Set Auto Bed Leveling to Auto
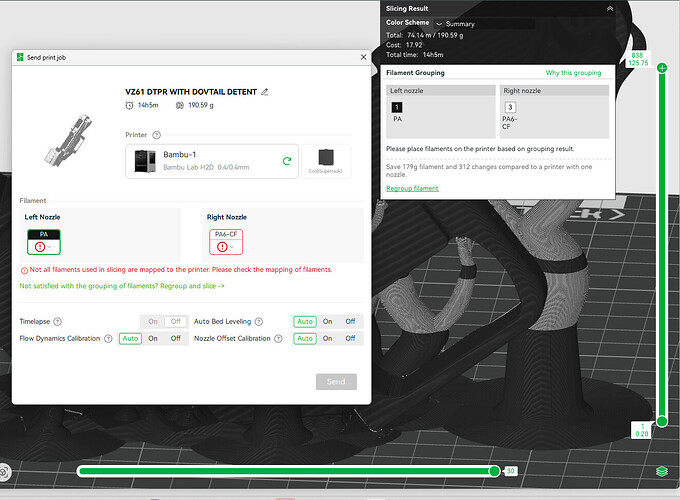The image size is (680, 500). coord(305,322)
